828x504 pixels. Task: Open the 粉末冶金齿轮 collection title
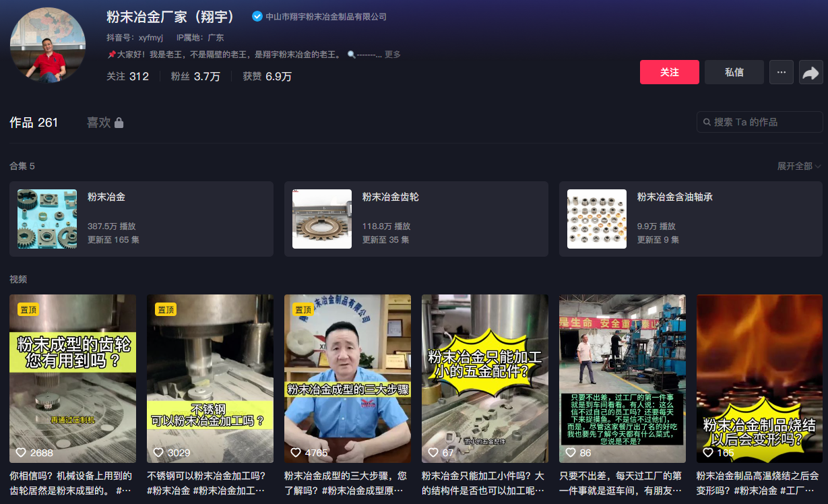coord(391,197)
